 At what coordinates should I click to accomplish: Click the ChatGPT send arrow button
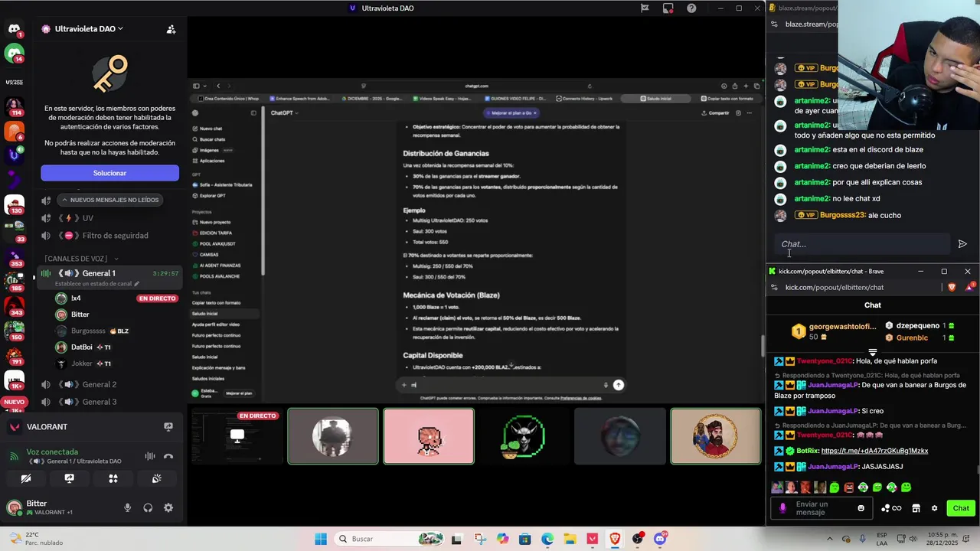coord(619,385)
